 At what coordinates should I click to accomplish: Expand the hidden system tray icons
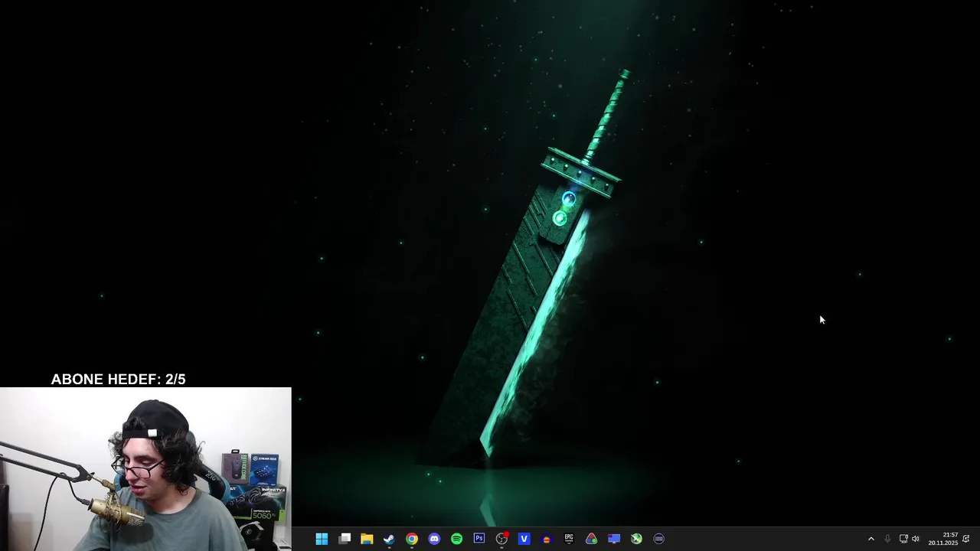click(871, 539)
